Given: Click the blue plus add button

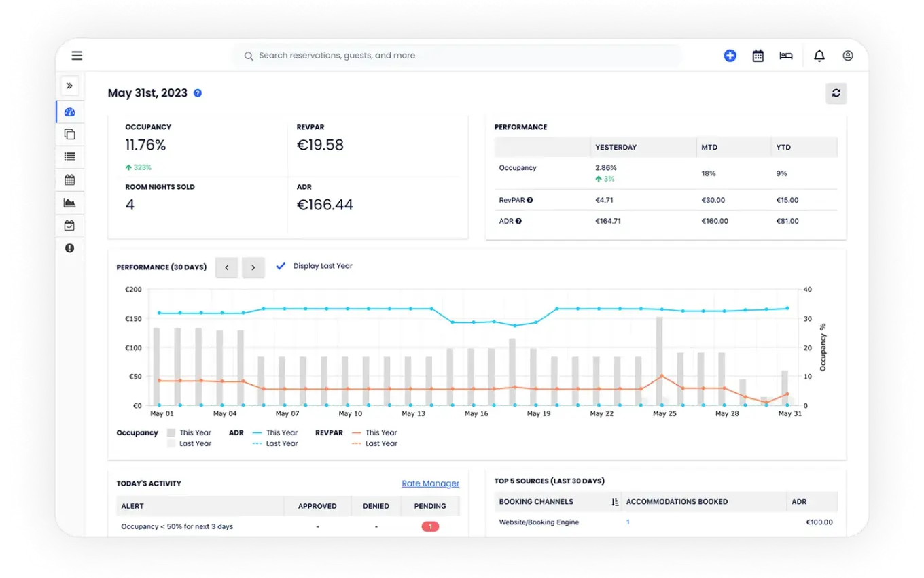Looking at the screenshot, I should point(730,56).
